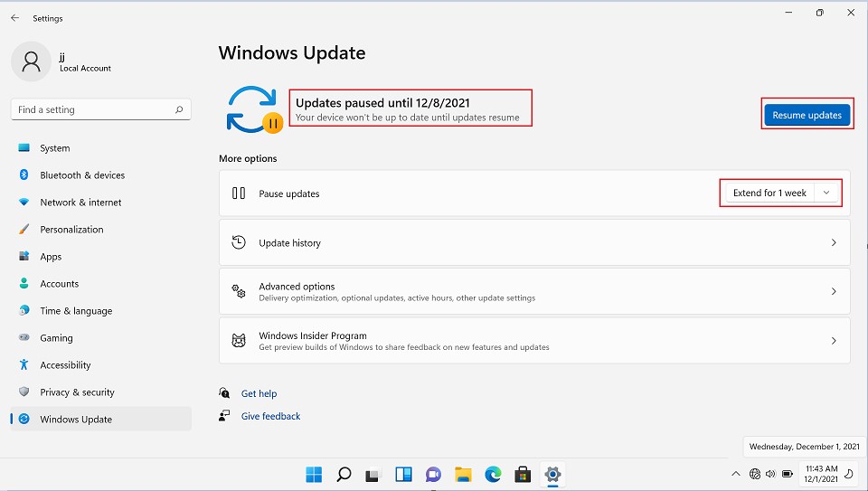Click the Windows Start button

pos(314,474)
